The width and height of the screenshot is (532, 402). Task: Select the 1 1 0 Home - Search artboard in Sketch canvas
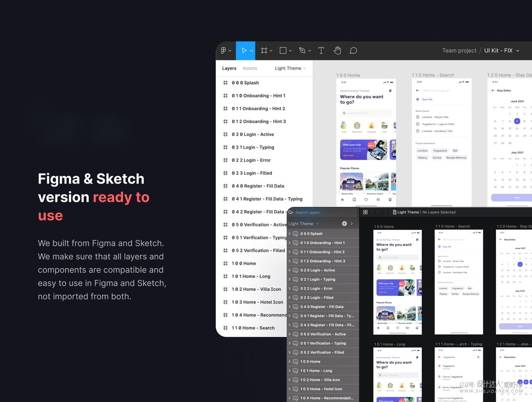point(459,282)
